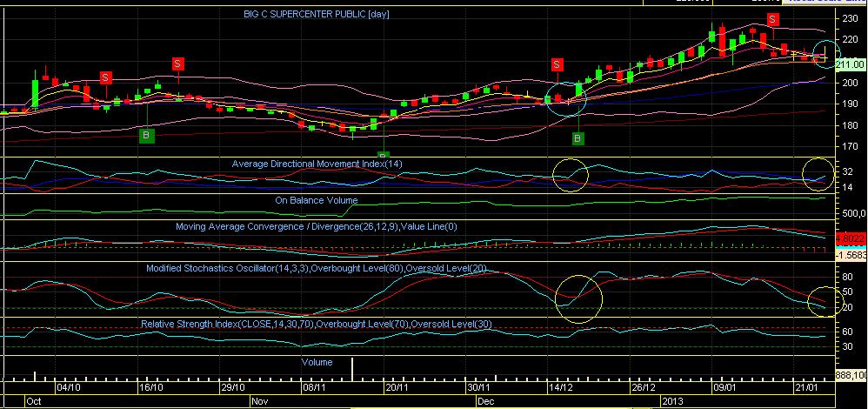The image size is (868, 409).
Task: Click the 2013 year label on timeline
Action: 672,400
